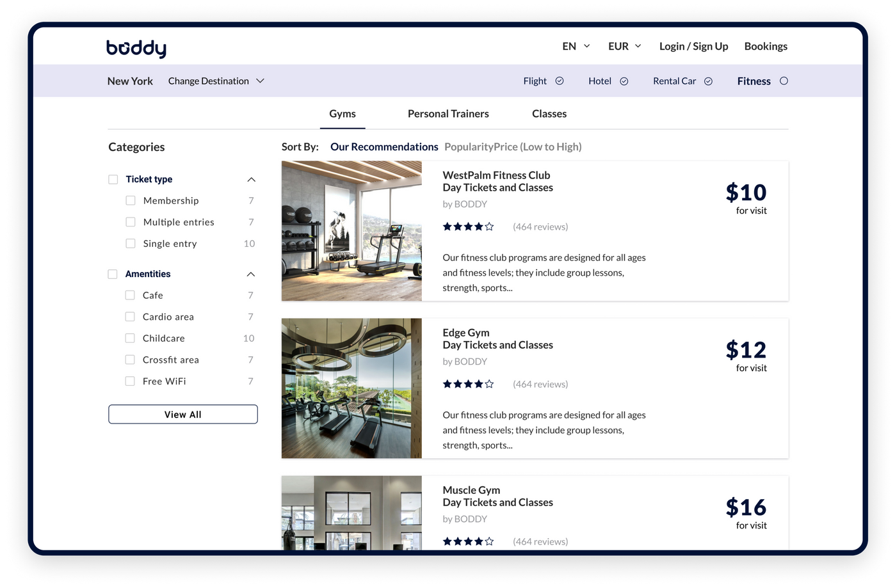The image size is (895, 588).
Task: Select the Hotel menu item
Action: 600,81
